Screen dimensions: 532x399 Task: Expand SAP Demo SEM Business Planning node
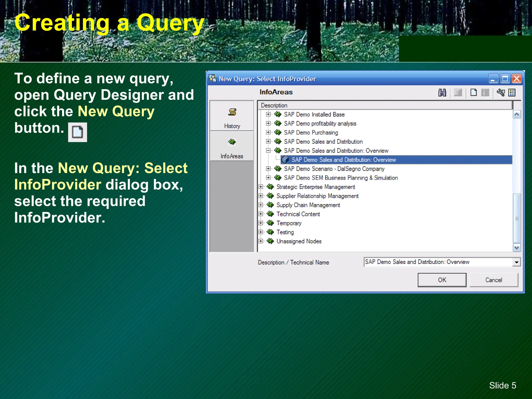coord(268,178)
